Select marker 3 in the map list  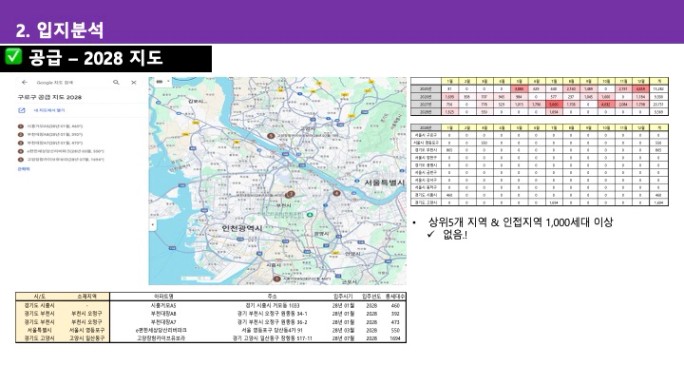click(x=21, y=143)
